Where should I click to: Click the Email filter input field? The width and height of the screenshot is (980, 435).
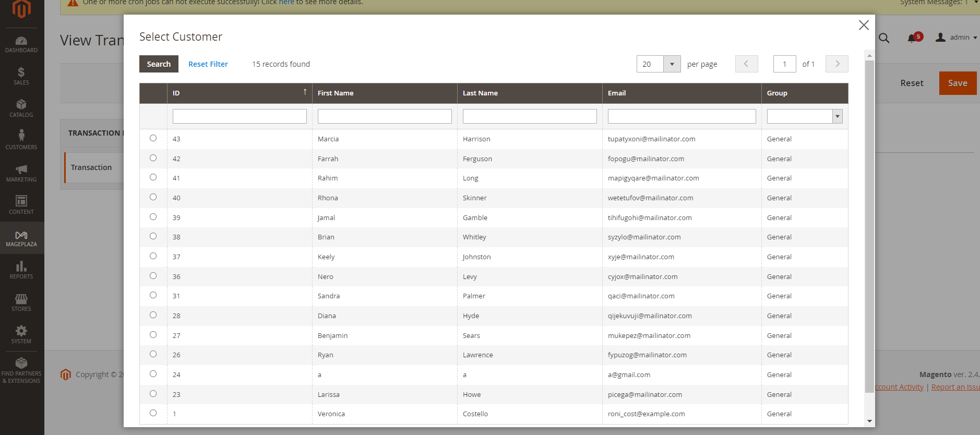click(682, 116)
